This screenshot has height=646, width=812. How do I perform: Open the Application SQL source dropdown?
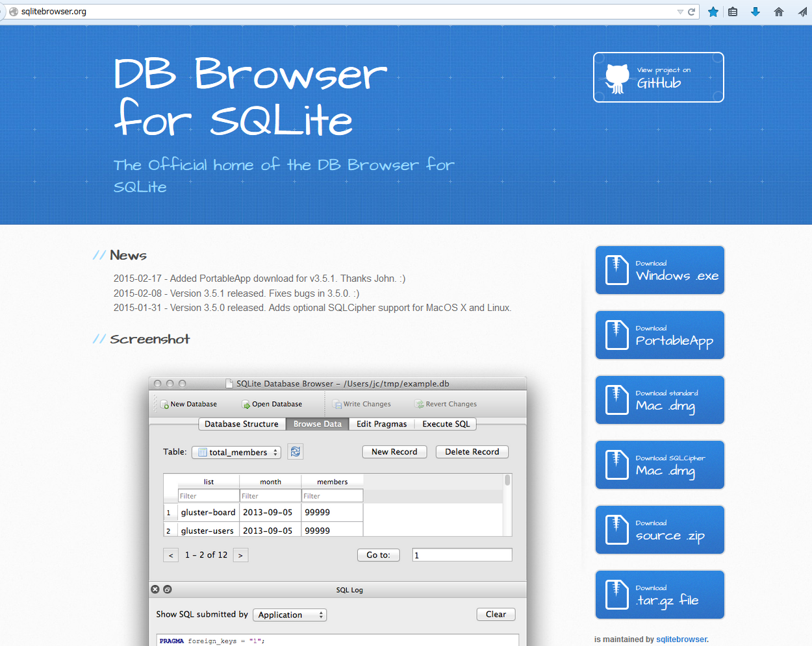tap(290, 615)
